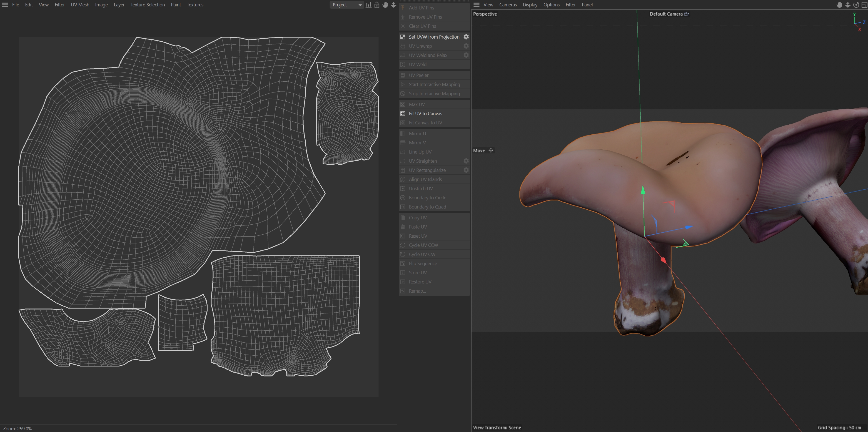Open the Texture Selection menu

tap(148, 5)
